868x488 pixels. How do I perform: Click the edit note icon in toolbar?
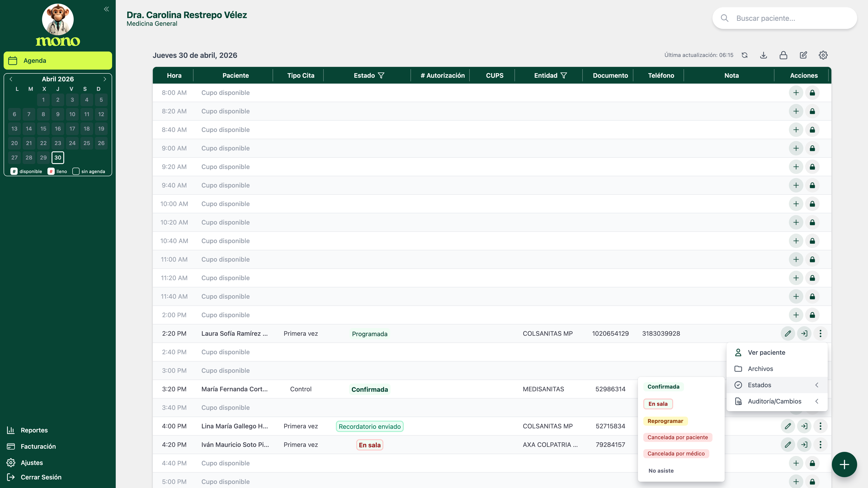coord(803,55)
